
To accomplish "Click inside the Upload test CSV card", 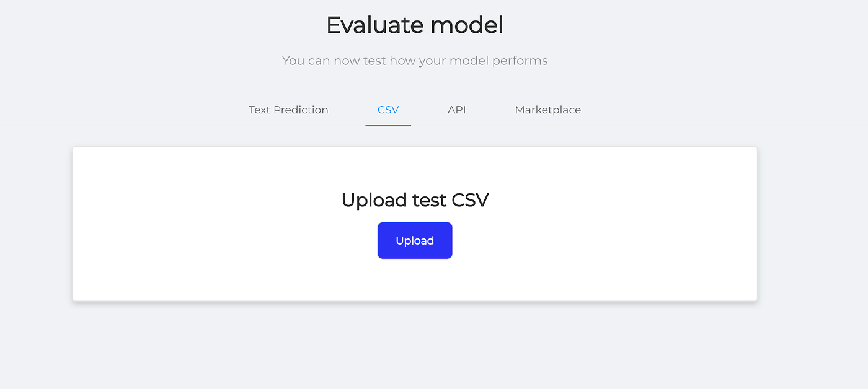I will (415, 279).
